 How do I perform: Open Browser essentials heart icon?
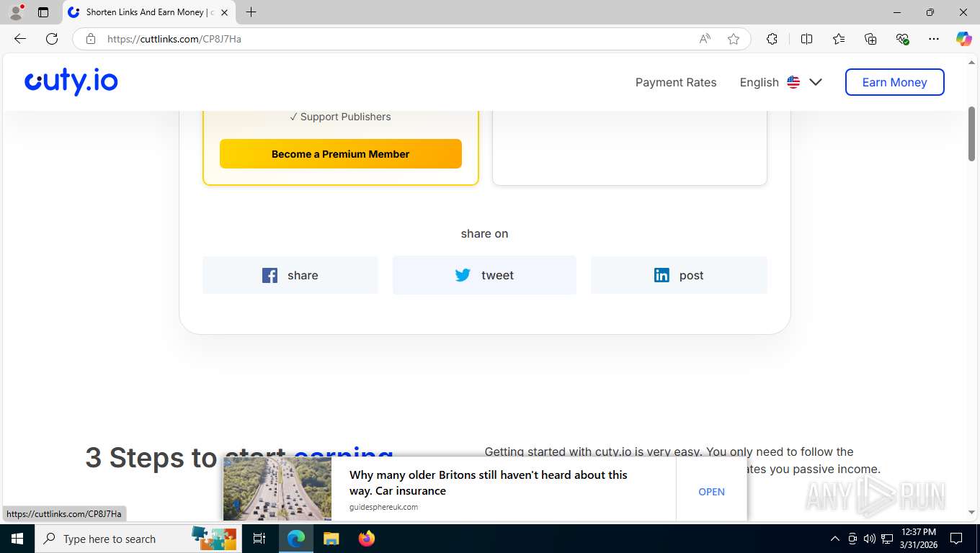coord(902,39)
